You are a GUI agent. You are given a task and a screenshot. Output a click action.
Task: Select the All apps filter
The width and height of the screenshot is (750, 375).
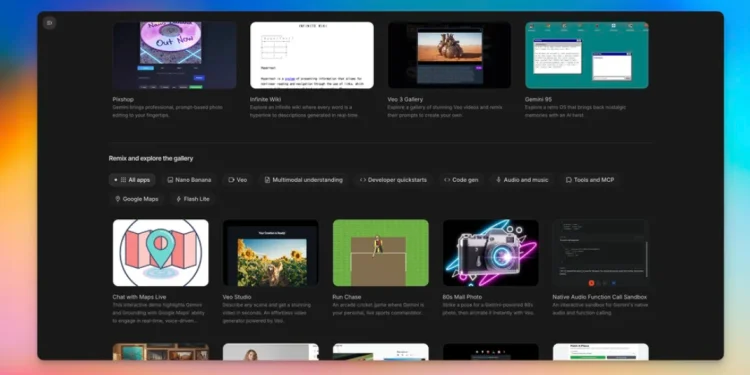132,180
